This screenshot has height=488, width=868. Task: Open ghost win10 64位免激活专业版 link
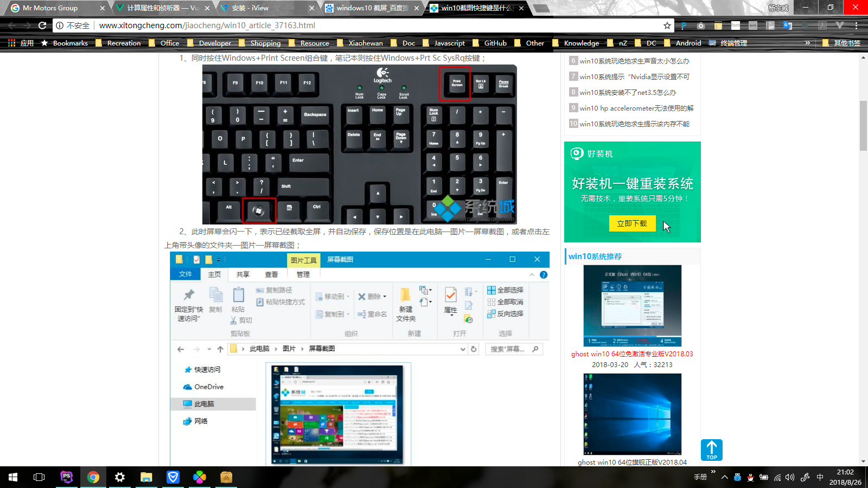click(632, 354)
